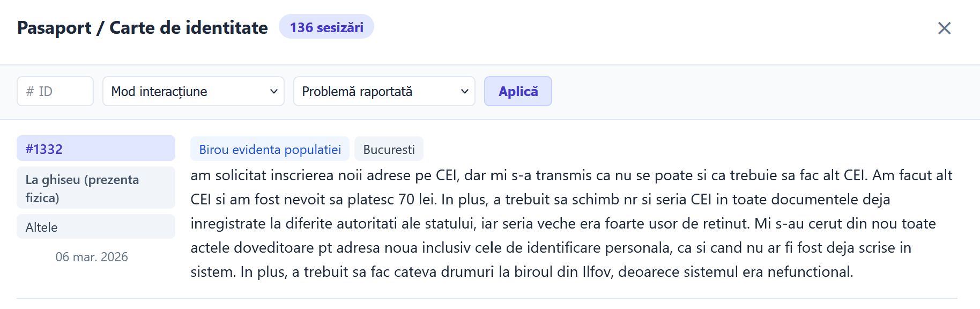The height and width of the screenshot is (309, 980).
Task: Click the La ghiseu (prezenta fizica) tag
Action: click(x=95, y=188)
